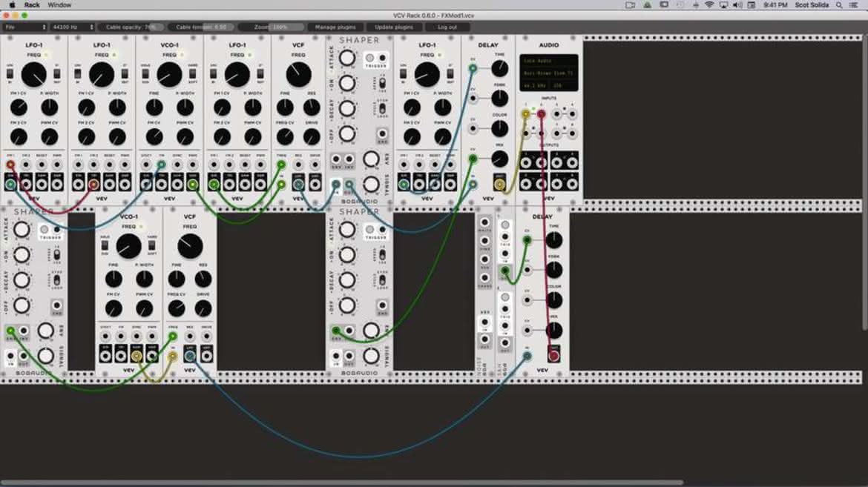Click bottom-row VCF yellow IN jack

[x=174, y=356]
